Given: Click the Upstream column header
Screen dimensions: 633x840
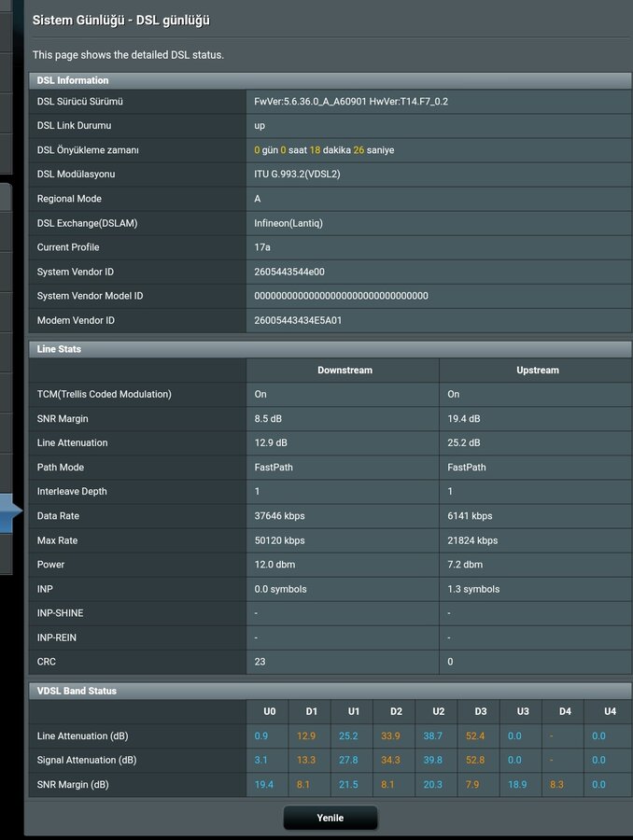Looking at the screenshot, I should pyautogui.click(x=537, y=371).
